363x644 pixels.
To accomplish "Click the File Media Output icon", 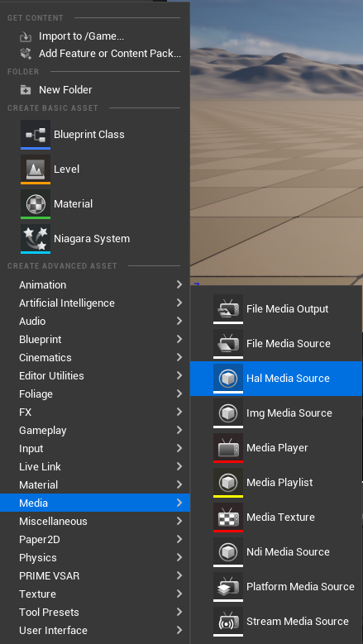I will tap(228, 309).
